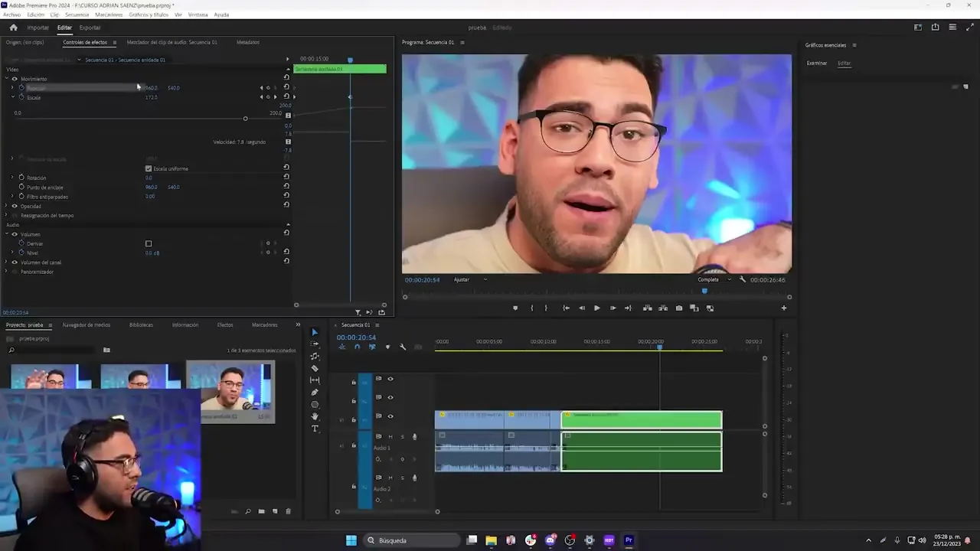Open timeline display settings wrench
980x551 pixels.
click(403, 347)
